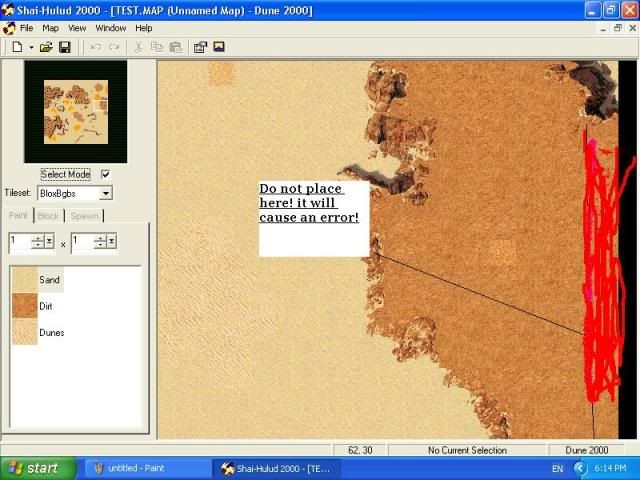
Task: Open the Help menu
Action: (x=144, y=28)
